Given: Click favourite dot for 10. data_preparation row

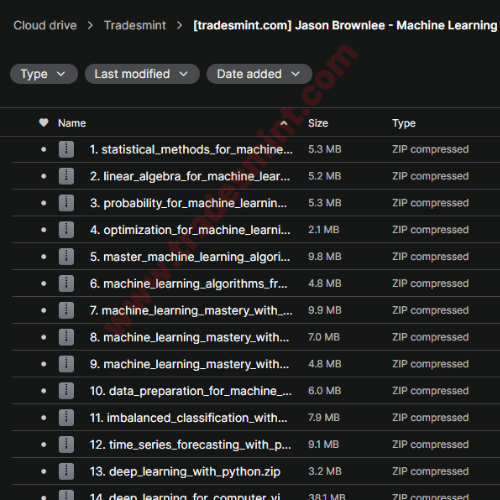Looking at the screenshot, I should [44, 391].
